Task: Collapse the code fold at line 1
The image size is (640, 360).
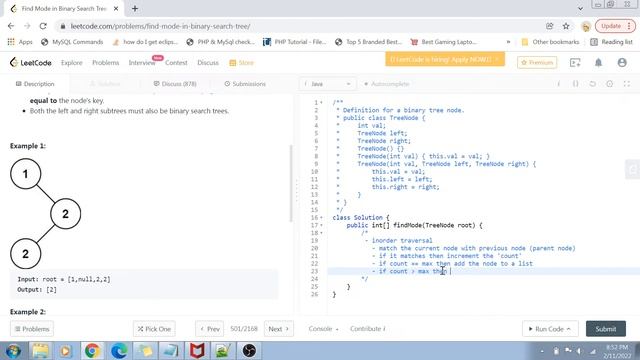Action: click(x=322, y=102)
